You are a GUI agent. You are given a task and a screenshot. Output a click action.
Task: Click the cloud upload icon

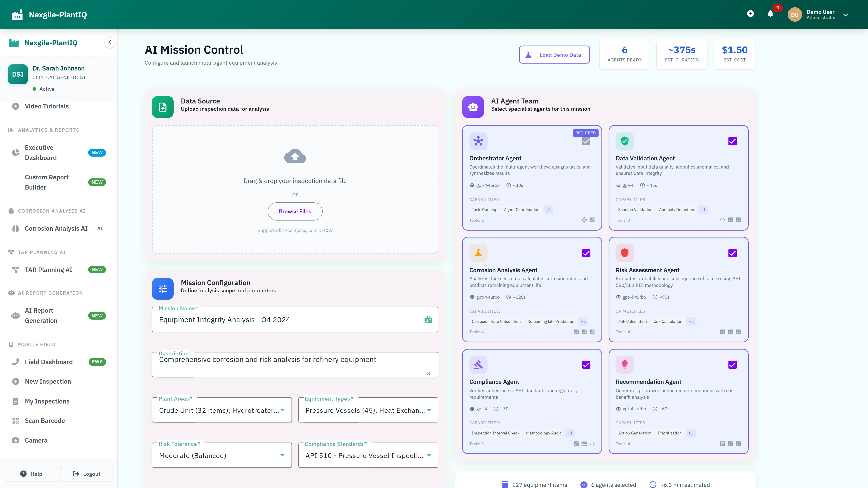[x=295, y=156]
